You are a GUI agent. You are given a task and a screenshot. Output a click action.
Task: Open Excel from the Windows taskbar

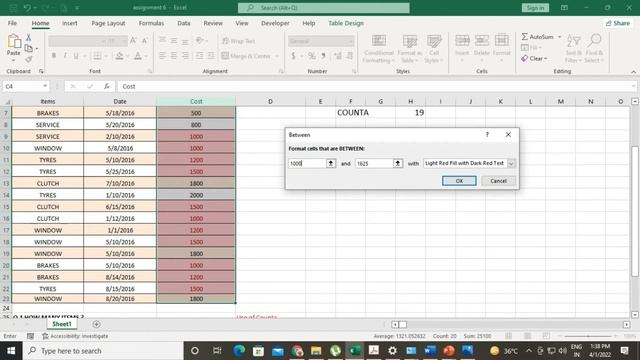(355, 351)
